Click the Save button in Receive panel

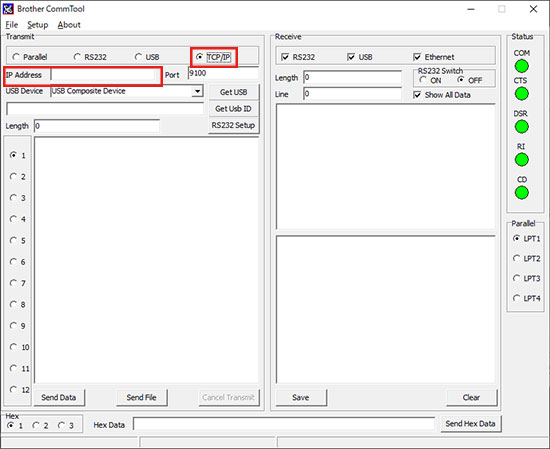[x=301, y=397]
